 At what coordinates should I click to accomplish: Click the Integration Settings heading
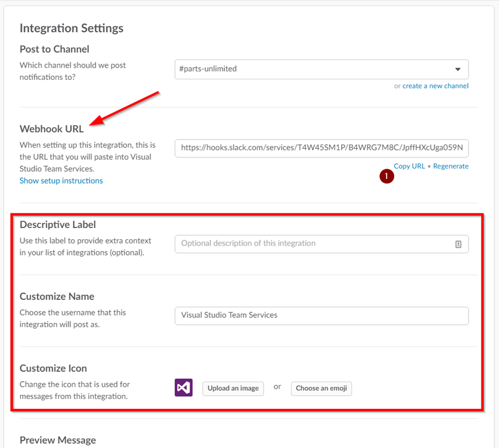[x=72, y=28]
